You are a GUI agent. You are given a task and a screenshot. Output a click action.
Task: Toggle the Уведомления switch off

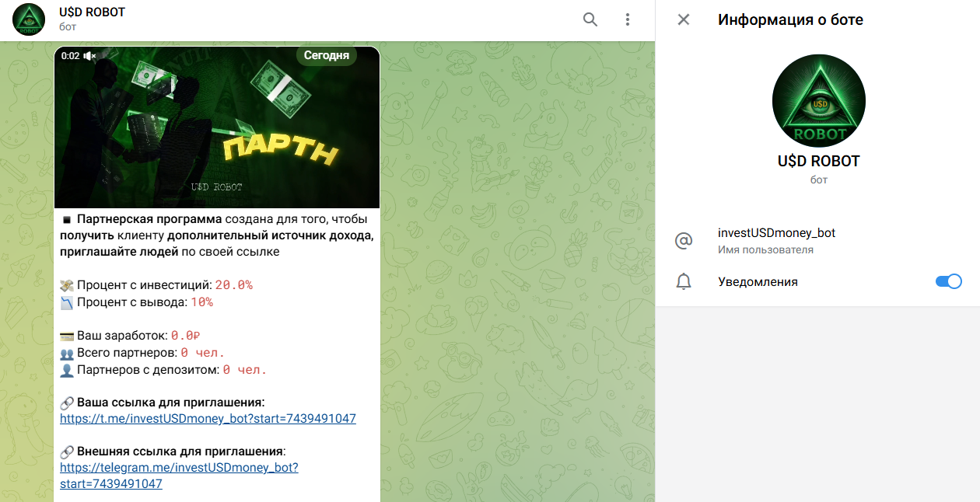[x=948, y=282]
